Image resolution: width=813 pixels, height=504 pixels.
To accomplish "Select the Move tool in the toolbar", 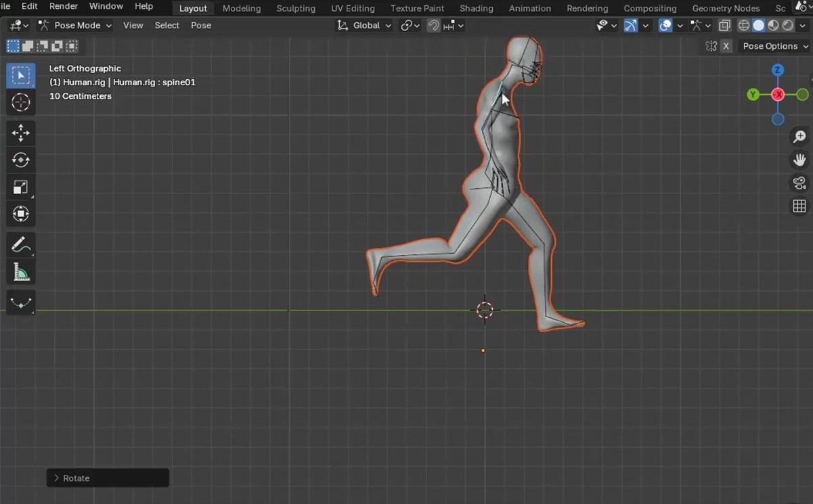I will click(21, 133).
